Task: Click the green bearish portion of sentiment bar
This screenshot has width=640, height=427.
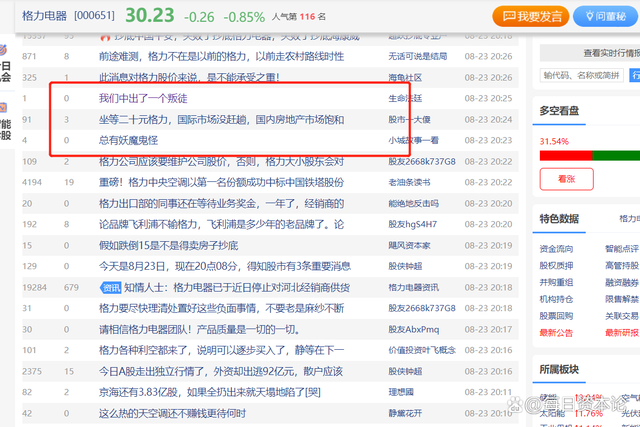Action: [x=616, y=156]
